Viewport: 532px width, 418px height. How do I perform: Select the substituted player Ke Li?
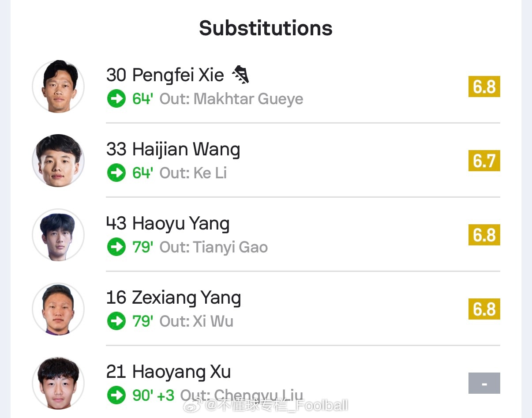(x=211, y=173)
